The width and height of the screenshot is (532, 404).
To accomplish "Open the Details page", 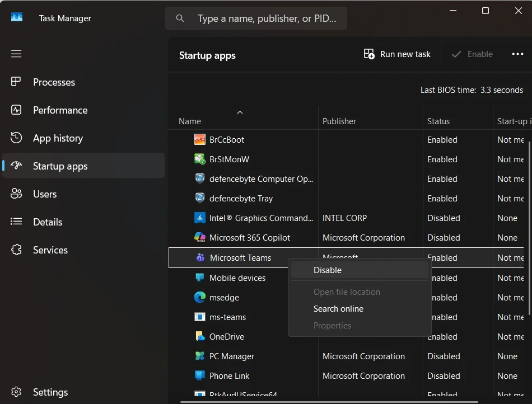I will click(x=83, y=222).
